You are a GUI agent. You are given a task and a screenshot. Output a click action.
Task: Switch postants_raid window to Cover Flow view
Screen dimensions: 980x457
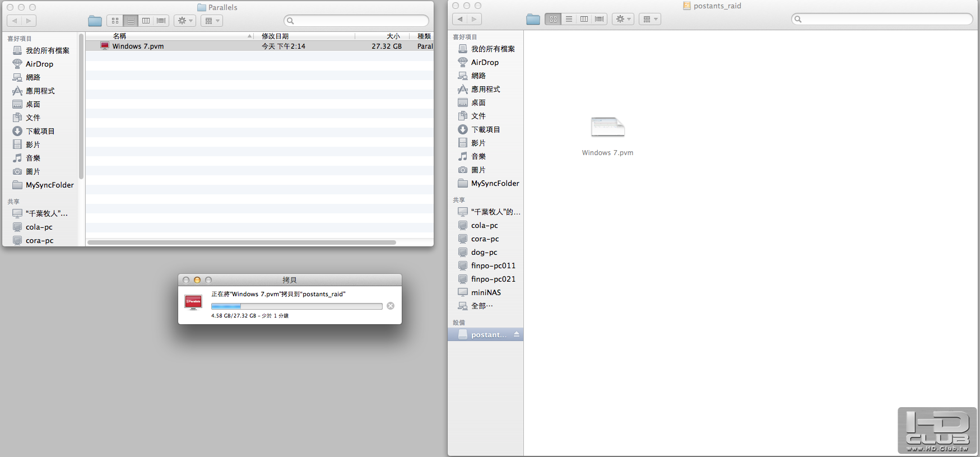(x=600, y=19)
